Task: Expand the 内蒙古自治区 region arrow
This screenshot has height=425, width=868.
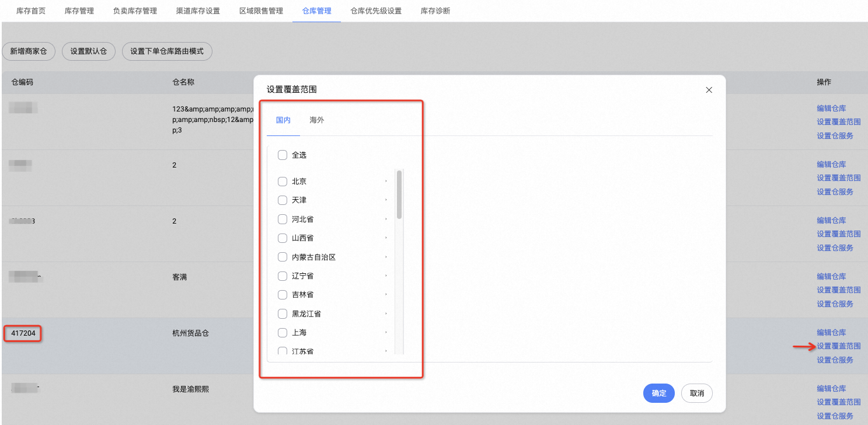Action: [x=386, y=257]
